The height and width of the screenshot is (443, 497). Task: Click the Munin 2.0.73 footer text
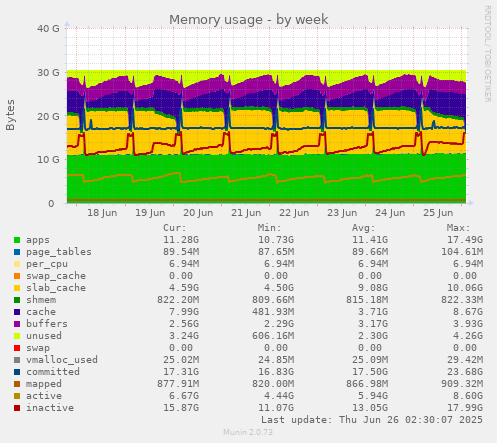pos(248,433)
